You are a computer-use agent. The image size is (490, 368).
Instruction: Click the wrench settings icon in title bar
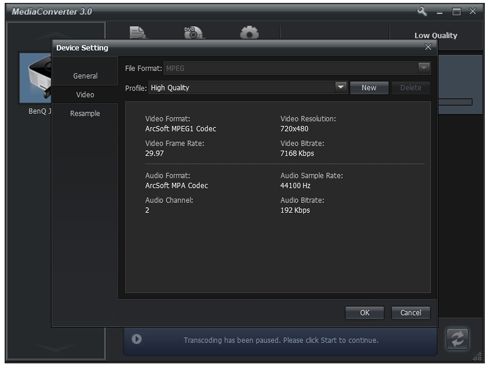pos(422,11)
